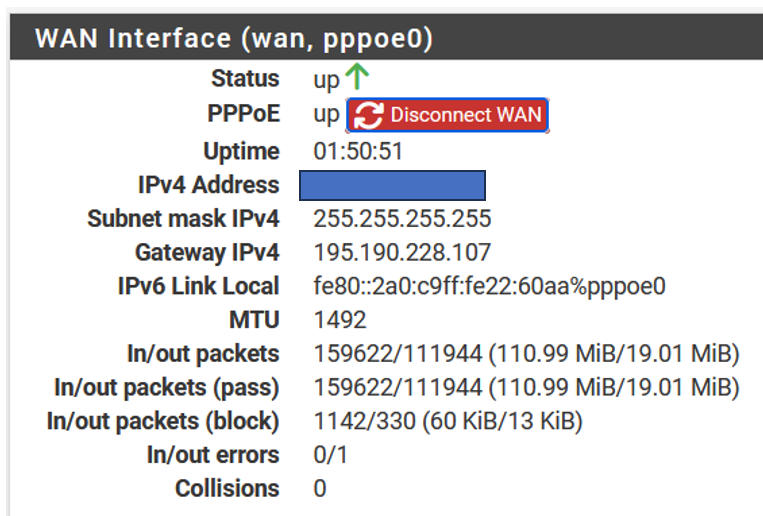Click the IPv6 Link Local label
The height and width of the screenshot is (516, 763).
(198, 286)
